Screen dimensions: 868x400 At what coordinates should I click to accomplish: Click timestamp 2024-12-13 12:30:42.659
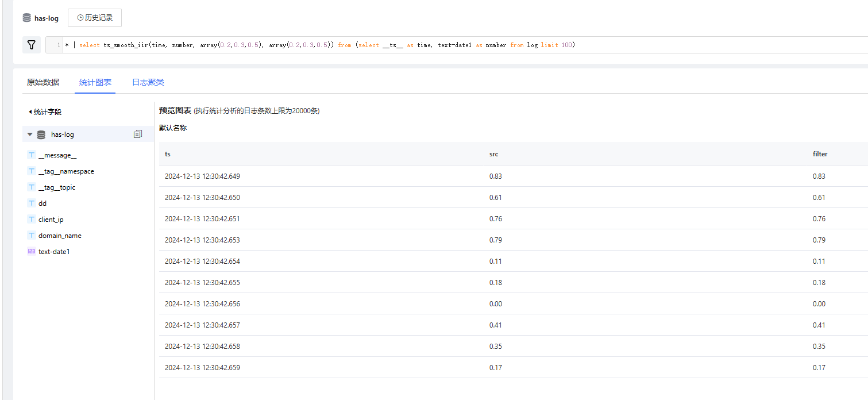[202, 368]
